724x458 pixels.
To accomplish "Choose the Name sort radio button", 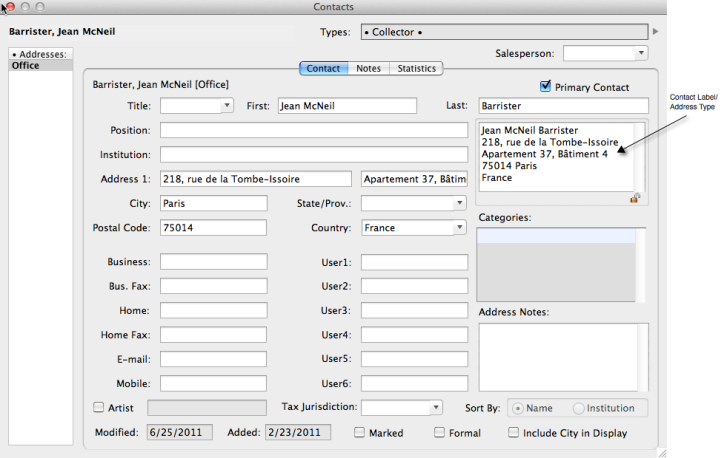I will 518,408.
